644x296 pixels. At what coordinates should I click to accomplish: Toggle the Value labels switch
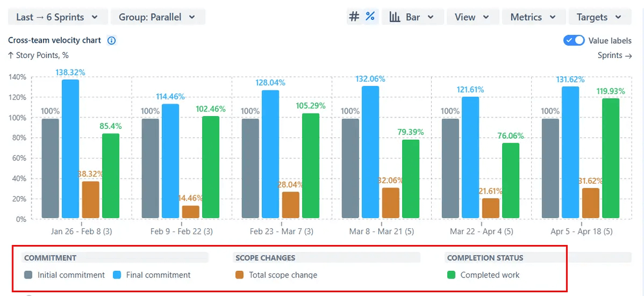coord(574,41)
